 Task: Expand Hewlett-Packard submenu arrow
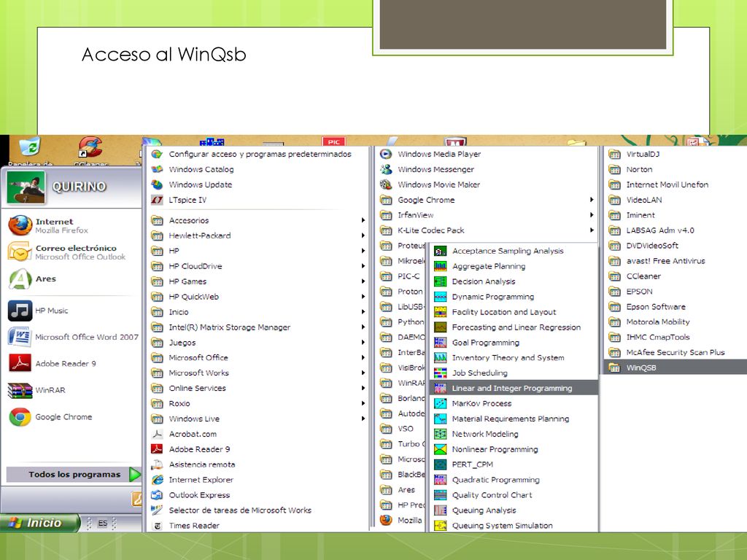pyautogui.click(x=363, y=236)
